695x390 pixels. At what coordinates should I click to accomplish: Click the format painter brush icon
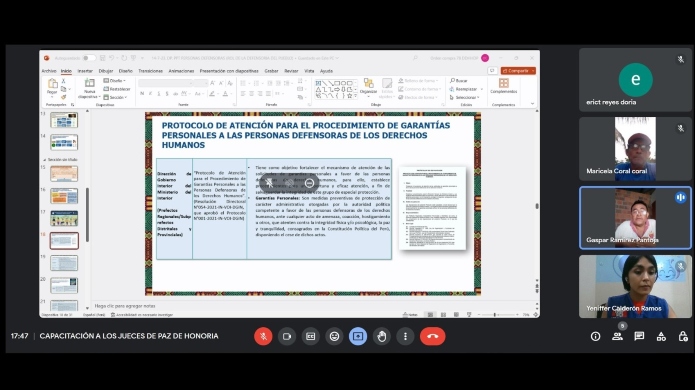click(63, 97)
